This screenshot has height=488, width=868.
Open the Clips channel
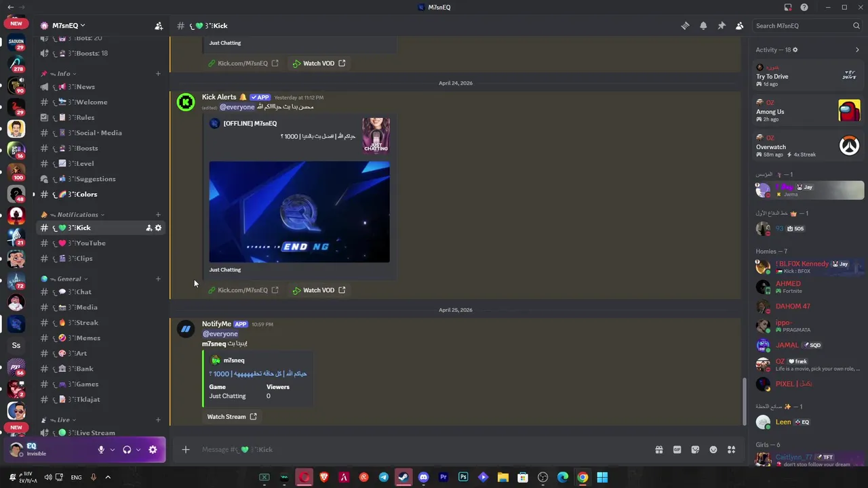coord(102,258)
